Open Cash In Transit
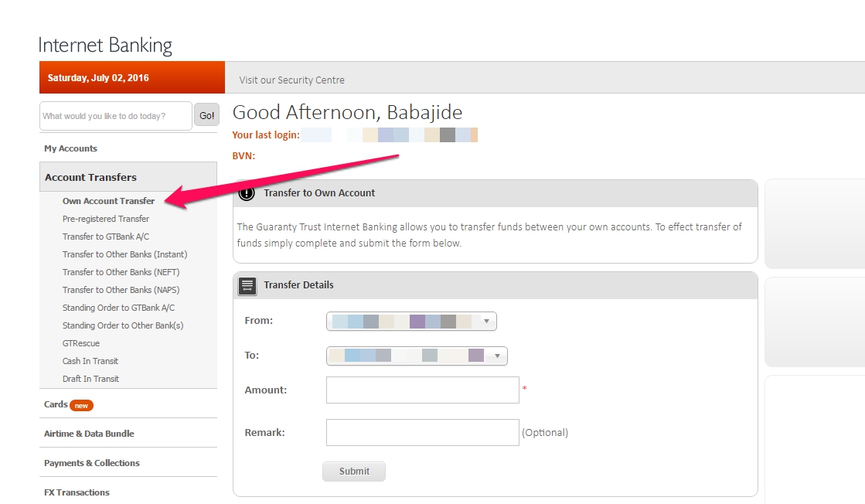Screen dimensions: 865x504 (x=90, y=361)
